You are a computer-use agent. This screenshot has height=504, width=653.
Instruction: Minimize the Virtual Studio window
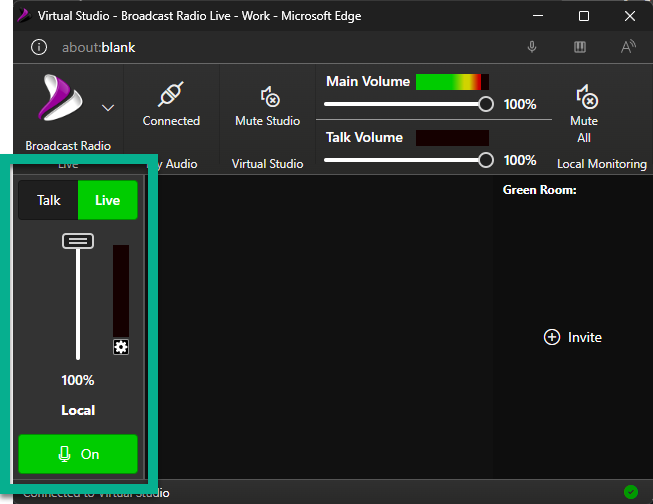click(538, 16)
